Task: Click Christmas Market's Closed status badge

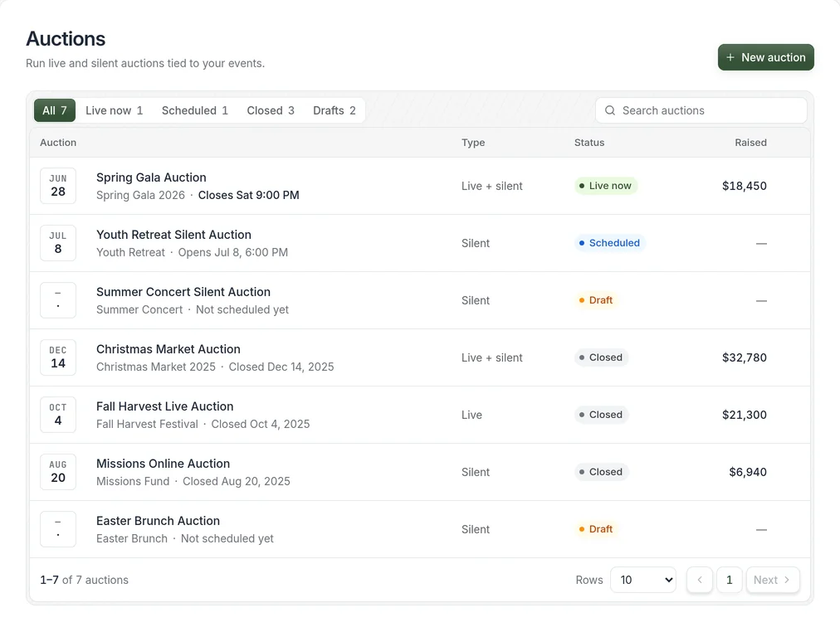Action: [x=601, y=357]
